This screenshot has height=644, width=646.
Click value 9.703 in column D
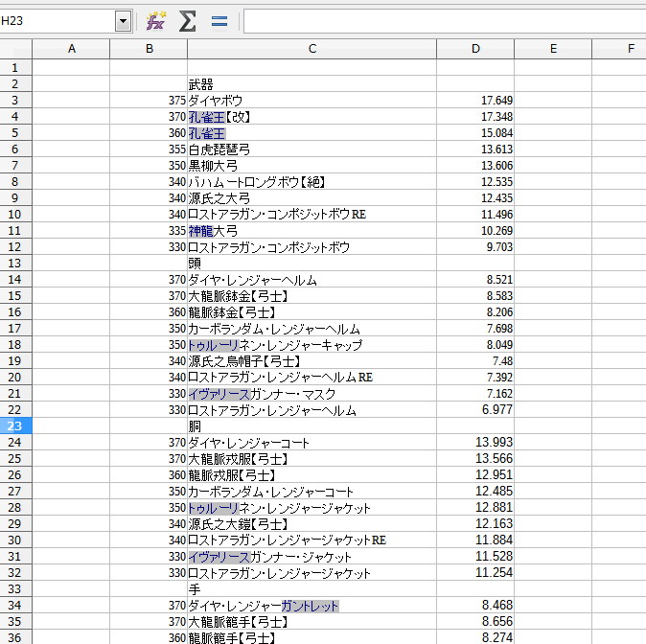click(x=499, y=247)
